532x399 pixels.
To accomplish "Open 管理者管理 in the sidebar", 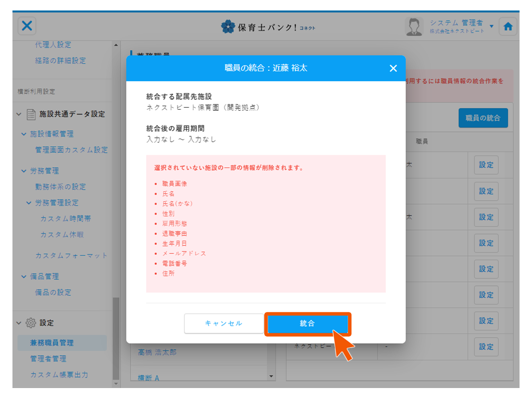I will (x=48, y=359).
